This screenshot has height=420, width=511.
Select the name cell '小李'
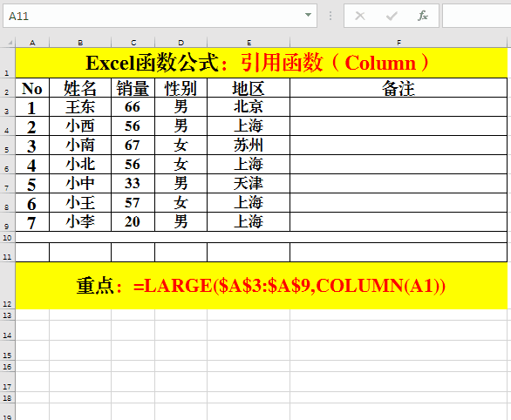80,222
